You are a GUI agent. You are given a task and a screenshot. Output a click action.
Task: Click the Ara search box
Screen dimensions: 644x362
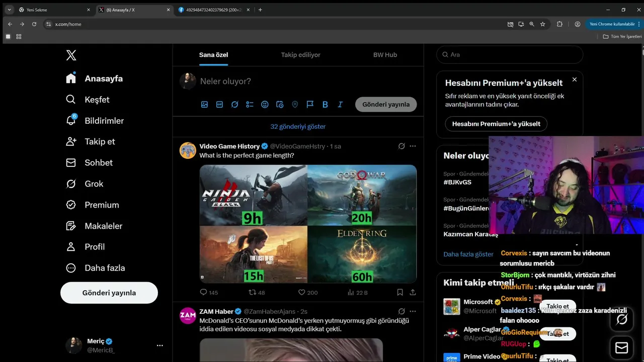point(510,55)
